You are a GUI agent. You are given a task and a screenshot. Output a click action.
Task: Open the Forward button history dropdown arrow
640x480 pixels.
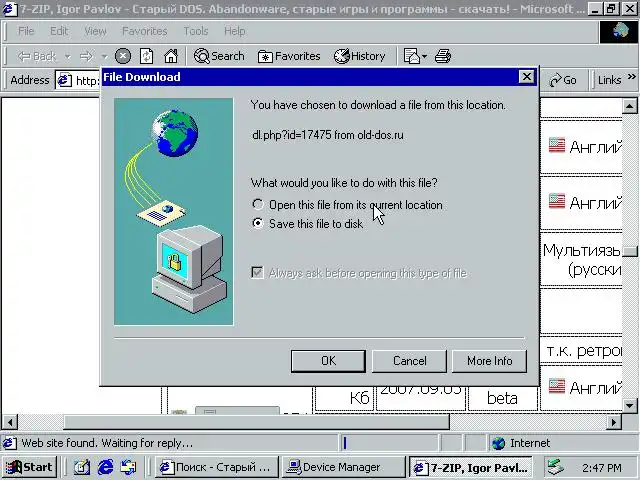coord(104,56)
